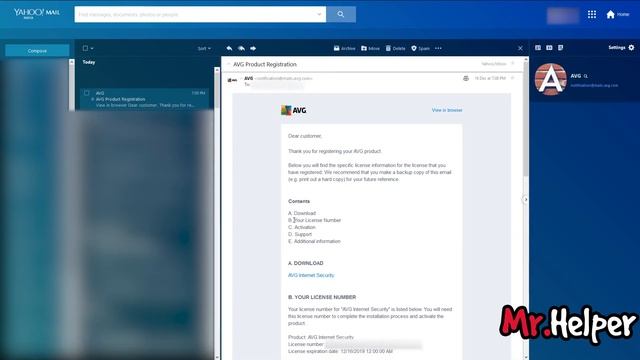640x360 pixels.
Task: Archive the open AVG email
Action: 344,48
